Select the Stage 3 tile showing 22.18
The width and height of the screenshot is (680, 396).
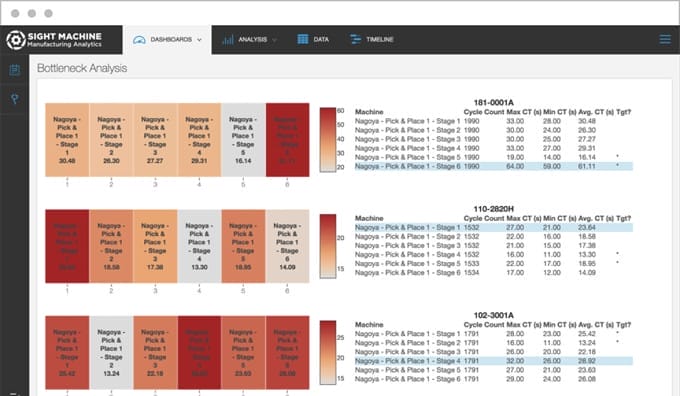[155, 352]
